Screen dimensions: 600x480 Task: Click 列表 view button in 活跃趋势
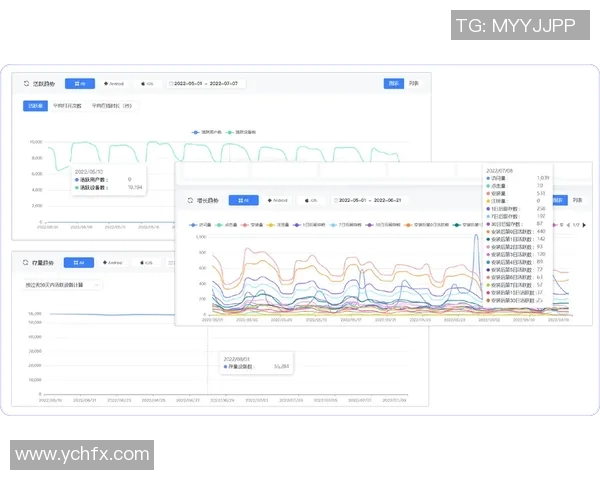(414, 84)
